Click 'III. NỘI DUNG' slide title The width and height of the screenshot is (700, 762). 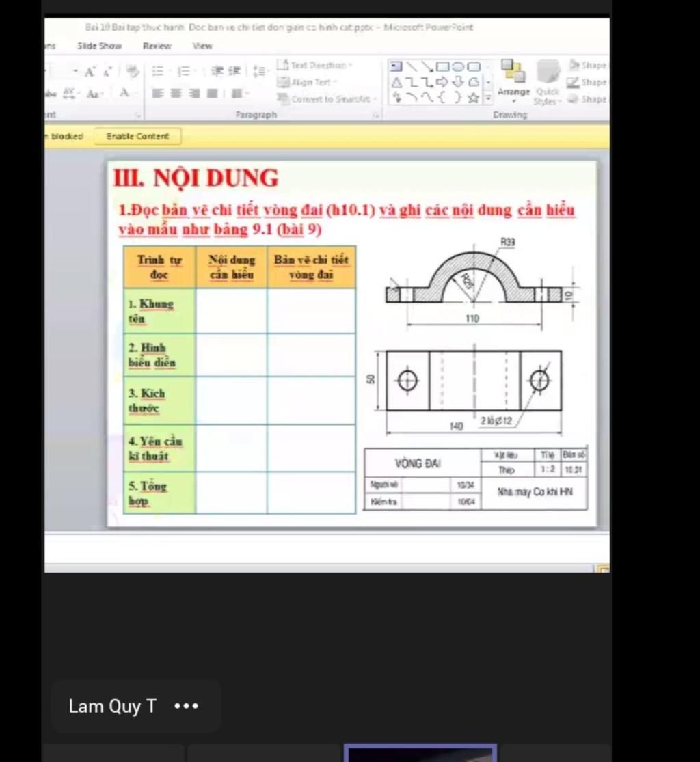196,178
